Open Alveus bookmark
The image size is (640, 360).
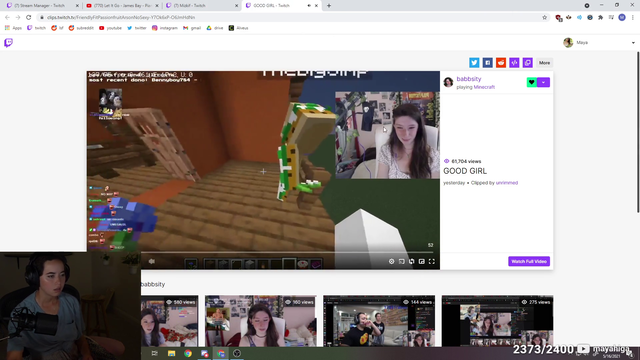(238, 28)
